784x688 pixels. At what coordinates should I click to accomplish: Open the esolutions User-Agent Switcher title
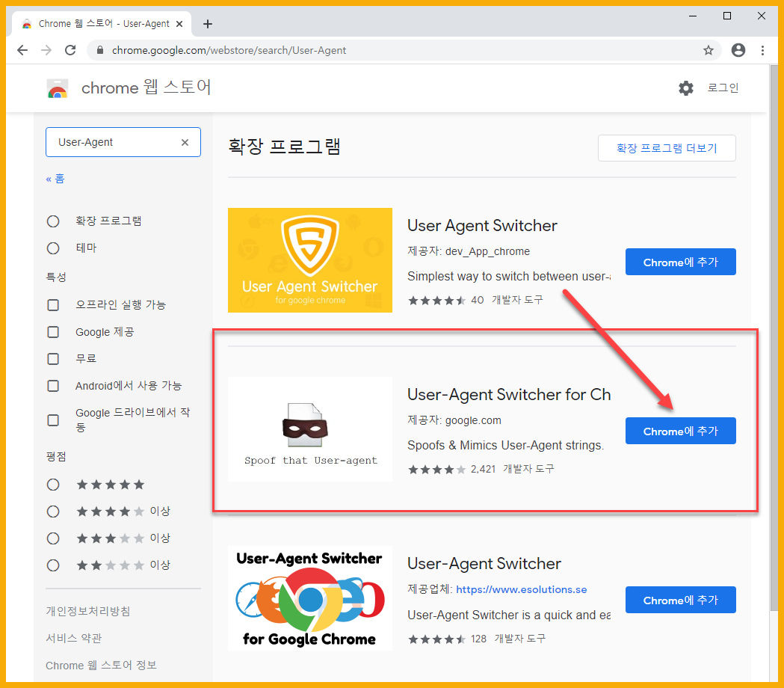pyautogui.click(x=484, y=564)
